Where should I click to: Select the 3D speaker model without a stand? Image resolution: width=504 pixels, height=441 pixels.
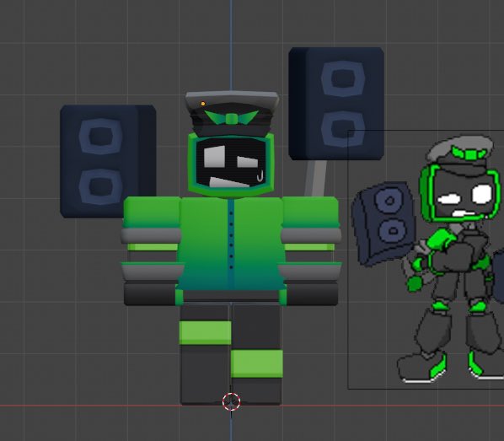pos(108,161)
